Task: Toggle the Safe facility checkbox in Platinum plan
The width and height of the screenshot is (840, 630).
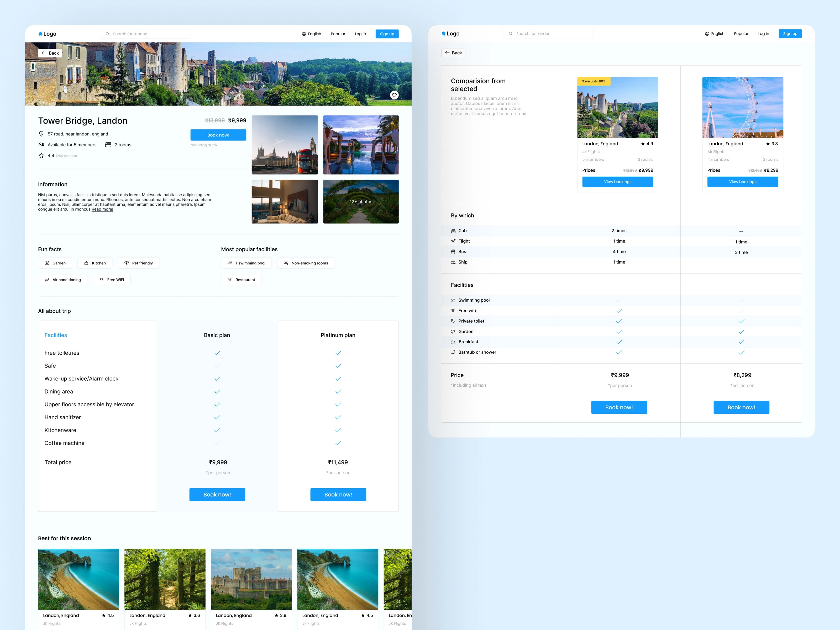Action: (338, 365)
